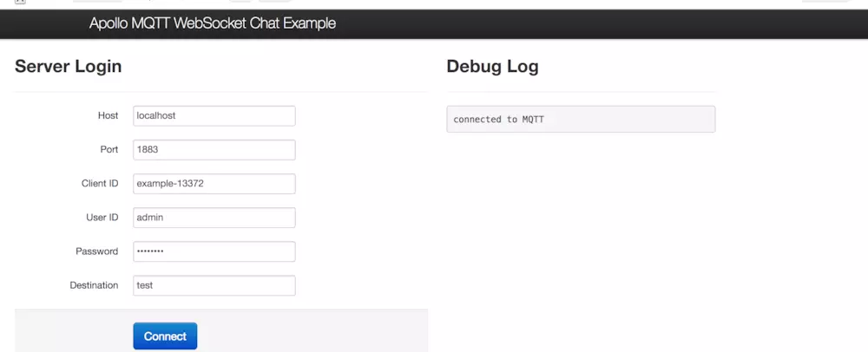Click the Debug Log heading

click(492, 67)
